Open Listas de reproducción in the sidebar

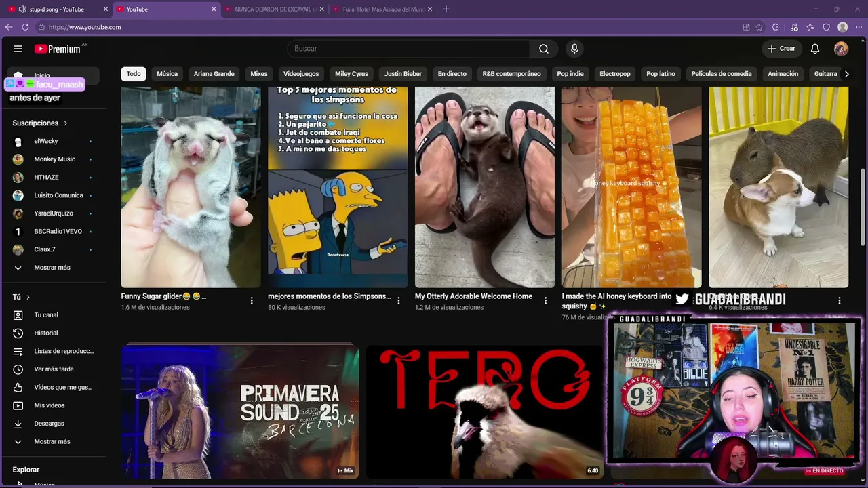(55, 351)
